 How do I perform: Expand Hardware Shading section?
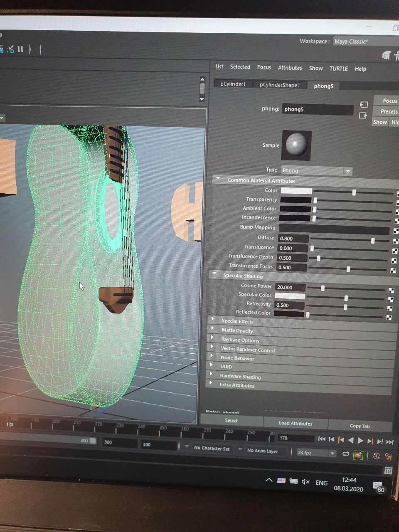pos(211,374)
